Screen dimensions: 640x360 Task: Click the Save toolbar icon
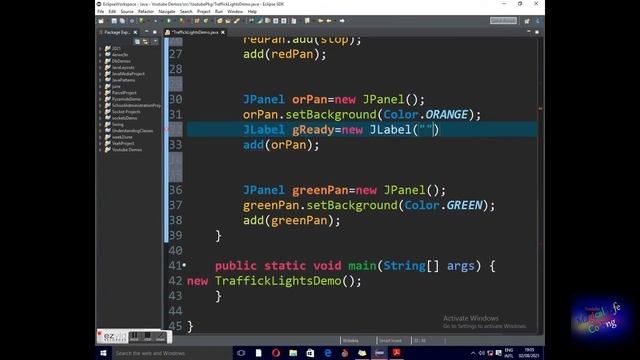(114, 21)
